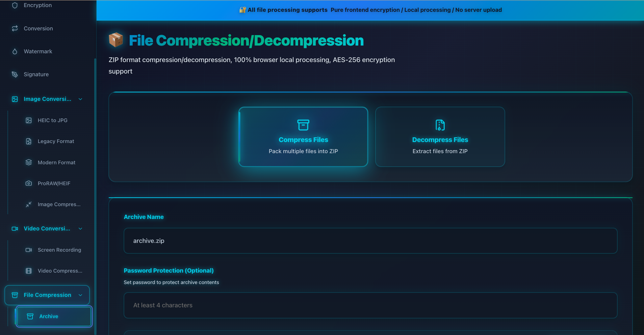The width and height of the screenshot is (644, 335).
Task: Collapse the Image Conversion section
Action: click(80, 99)
